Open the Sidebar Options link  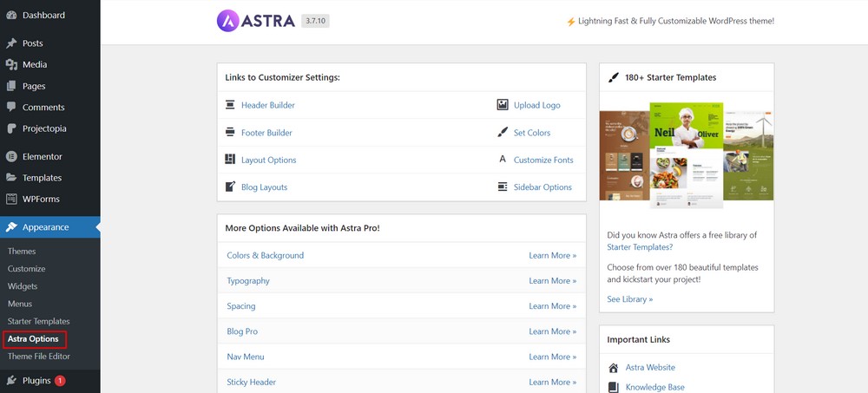coord(542,187)
